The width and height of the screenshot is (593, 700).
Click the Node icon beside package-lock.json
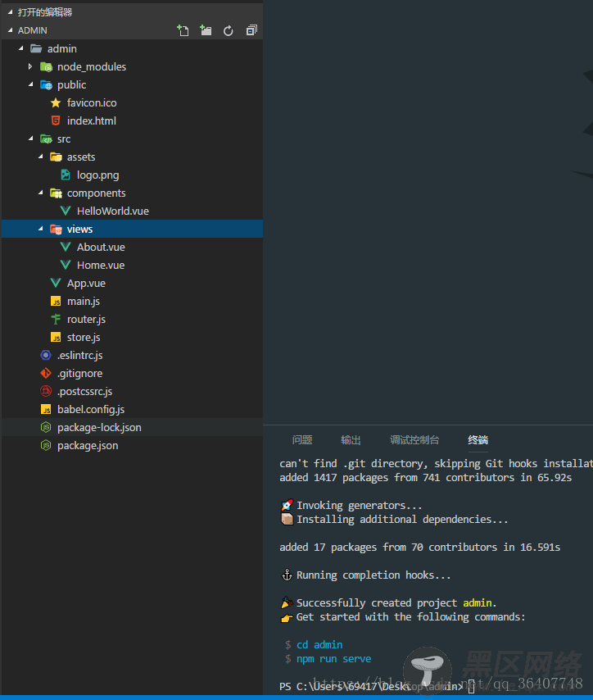[46, 427]
